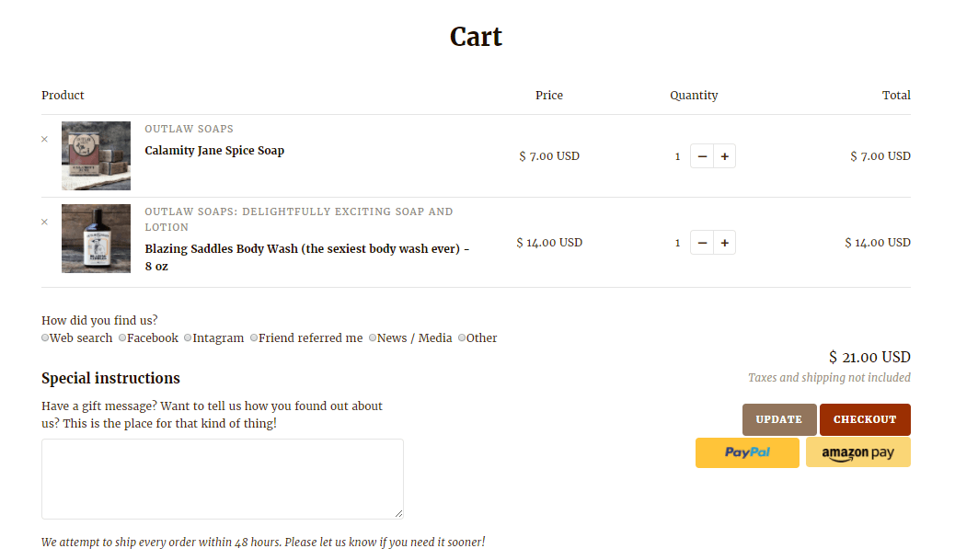This screenshot has height=560, width=955.
Task: Click the OUTLAW SOAPS vendor label
Action: [189, 129]
